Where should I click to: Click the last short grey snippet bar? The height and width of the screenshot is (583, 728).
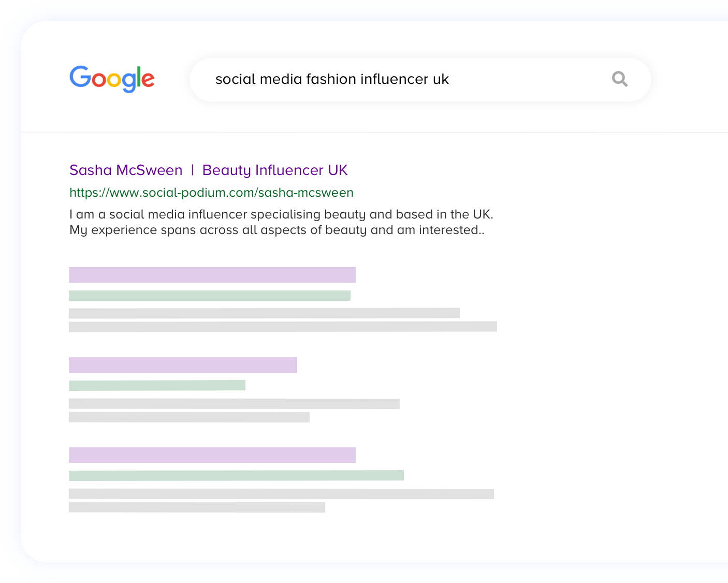197,507
